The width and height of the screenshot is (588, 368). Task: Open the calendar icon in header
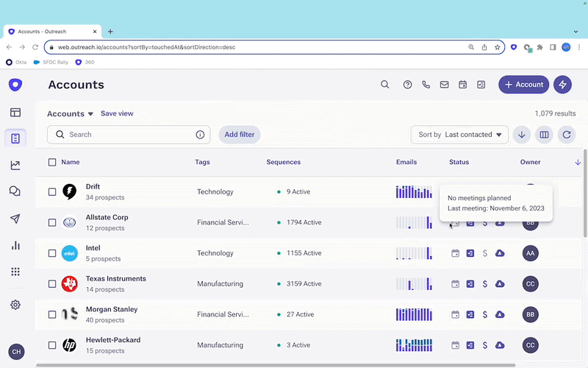pyautogui.click(x=463, y=85)
